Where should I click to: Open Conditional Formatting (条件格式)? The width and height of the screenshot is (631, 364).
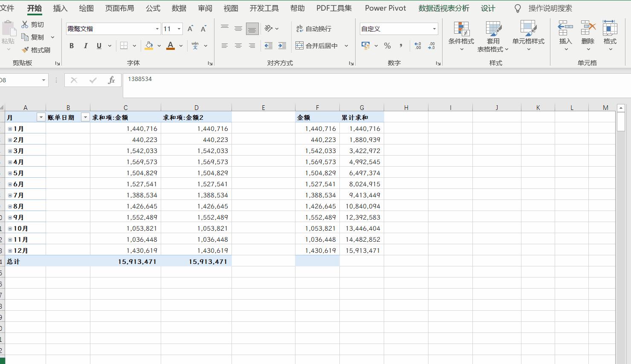tap(462, 37)
